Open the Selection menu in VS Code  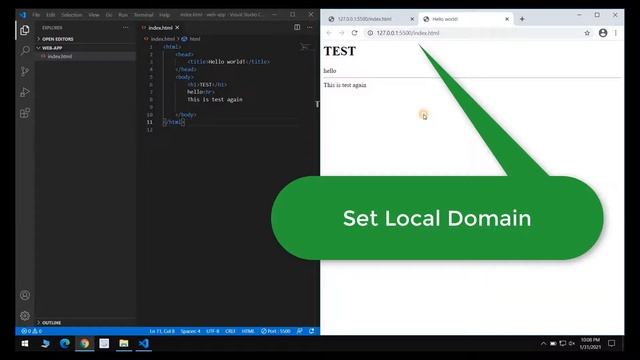[x=72, y=15]
